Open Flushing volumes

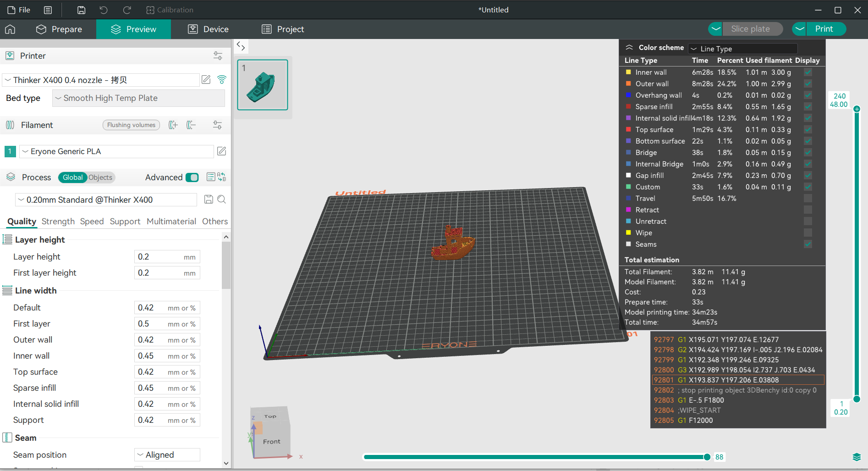pos(131,125)
